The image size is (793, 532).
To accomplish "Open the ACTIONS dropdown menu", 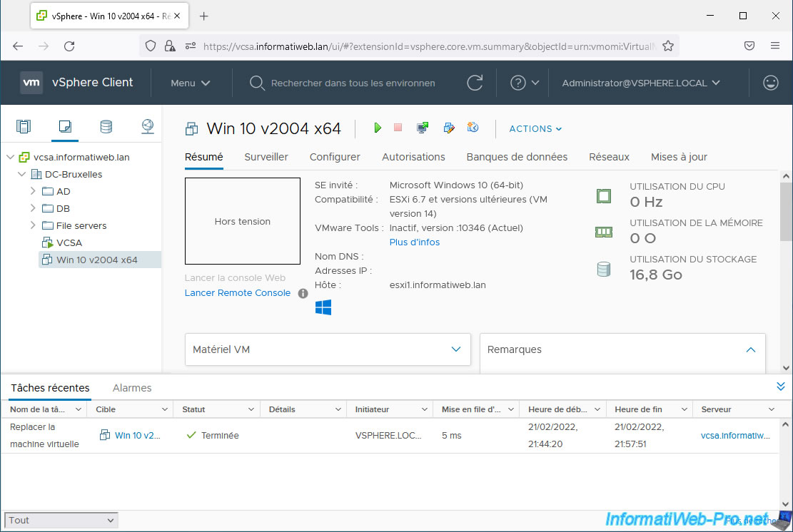I will pyautogui.click(x=535, y=128).
